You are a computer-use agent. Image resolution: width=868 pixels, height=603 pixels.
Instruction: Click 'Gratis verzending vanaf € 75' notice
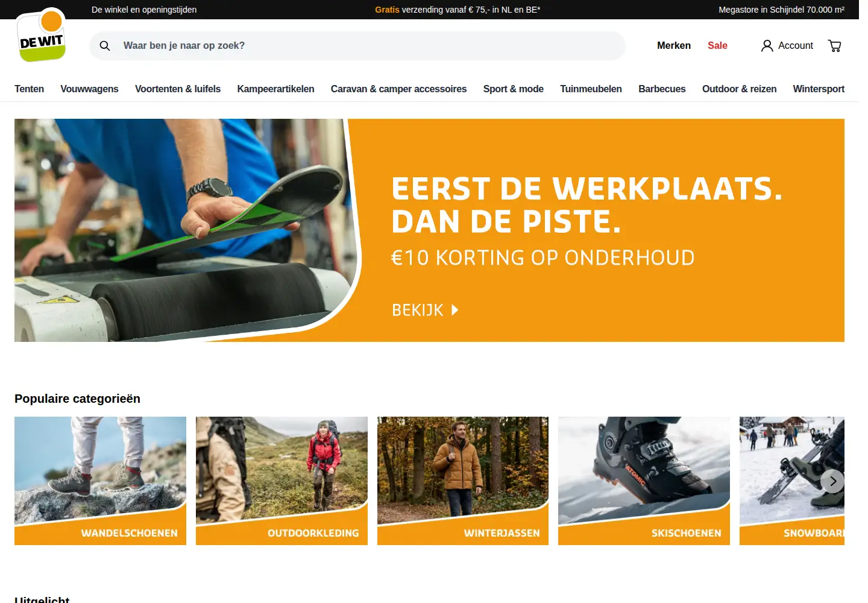pos(458,10)
